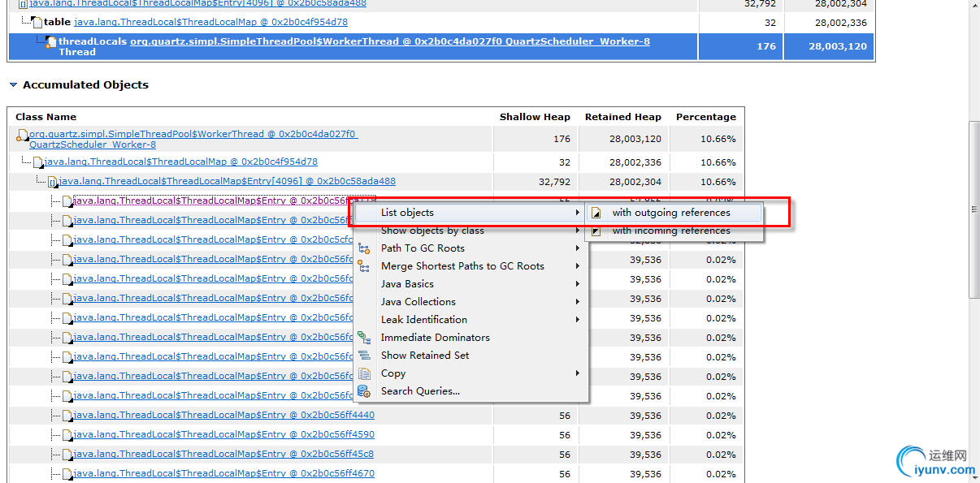Viewport: 980px width, 483px height.
Task: Click shallow heap 32,792 in the Accumulated Objects table
Action: [554, 182]
